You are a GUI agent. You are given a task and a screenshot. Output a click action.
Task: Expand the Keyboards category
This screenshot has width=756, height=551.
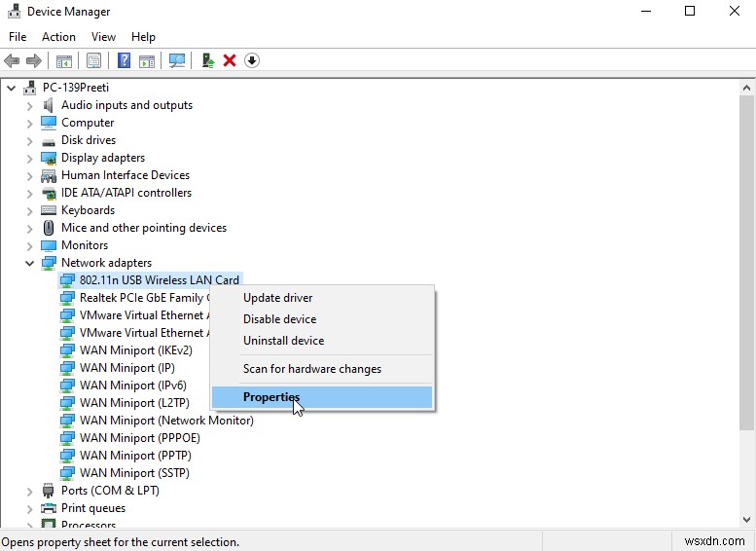(30, 211)
